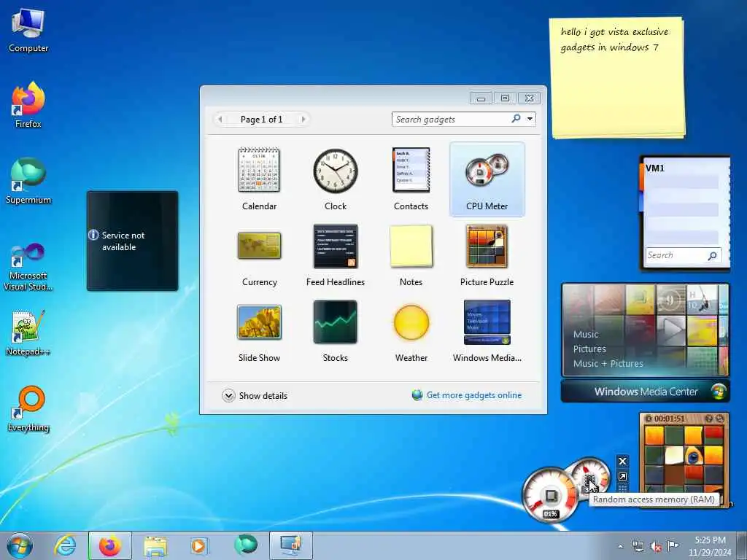Open the Action Center flag icon
Viewport: 747px width, 560px height.
673,546
